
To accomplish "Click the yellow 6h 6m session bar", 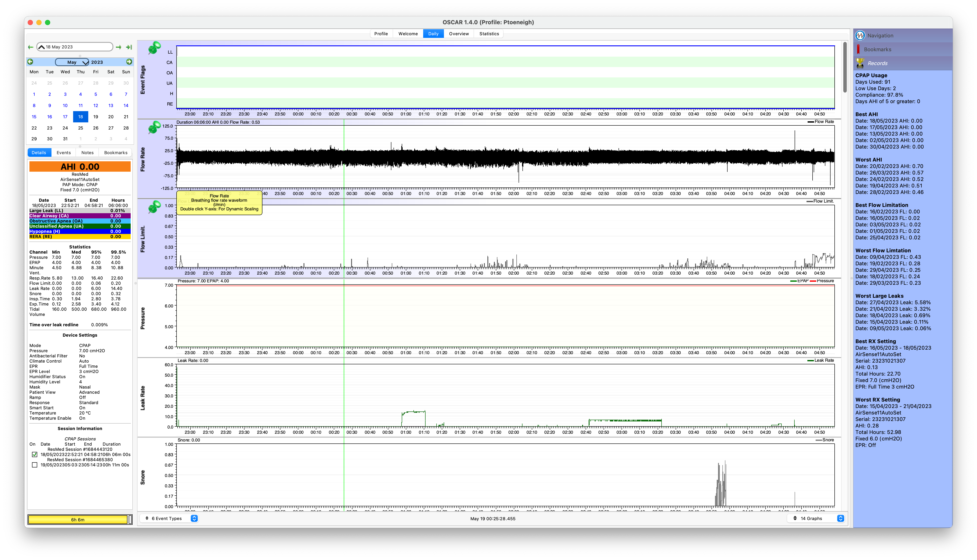I will click(x=78, y=520).
